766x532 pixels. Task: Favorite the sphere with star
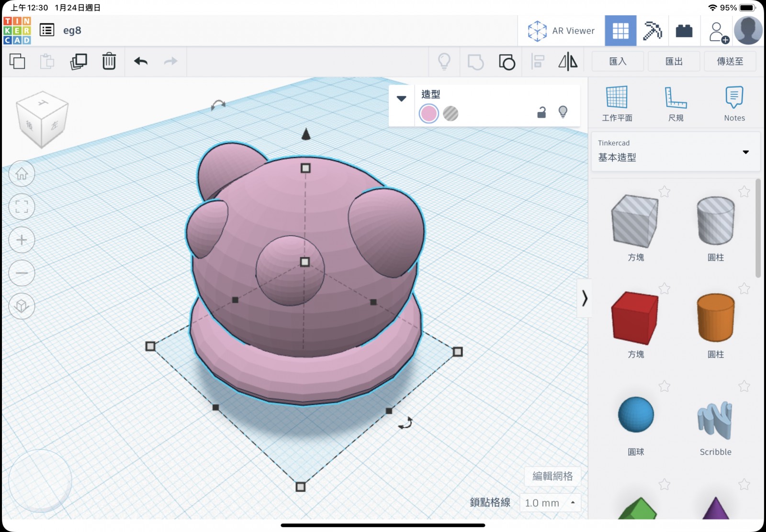[664, 386]
